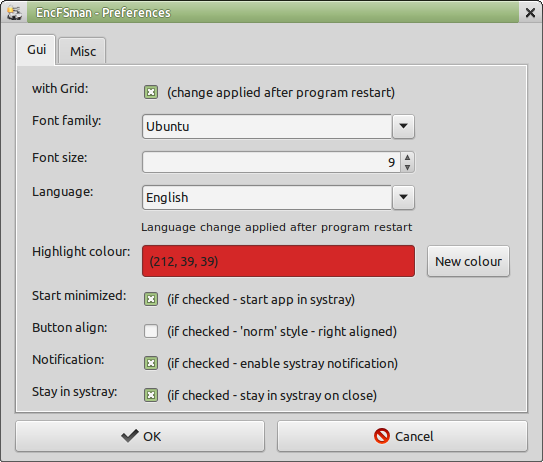The width and height of the screenshot is (543, 462).
Task: Toggle the Stay in systray checkbox
Action: tap(151, 395)
